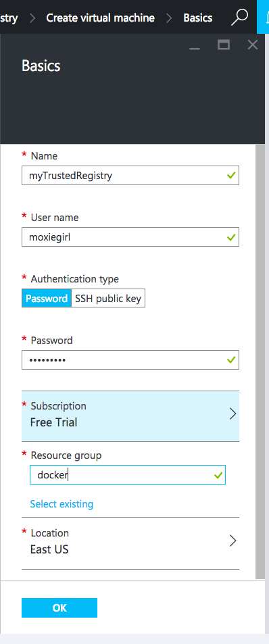Screen dimensions: 269x644
Task: Click the Select existing link
Action: tap(62, 504)
